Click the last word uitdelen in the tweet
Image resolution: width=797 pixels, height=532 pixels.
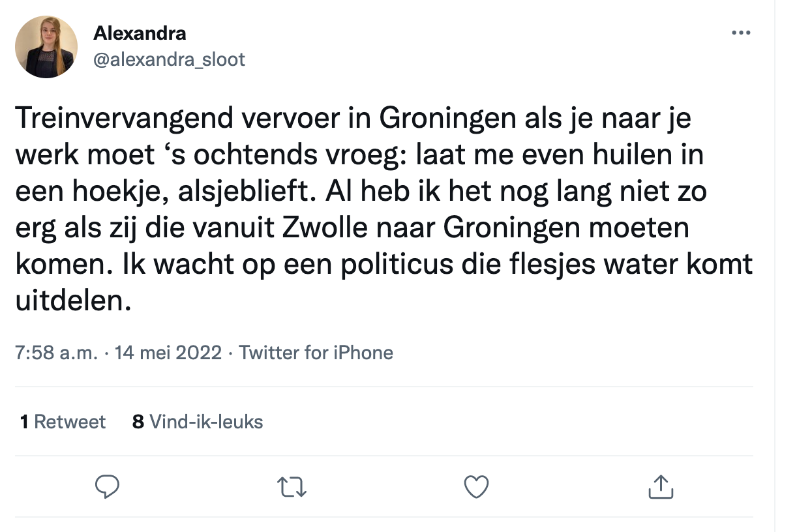(70, 302)
